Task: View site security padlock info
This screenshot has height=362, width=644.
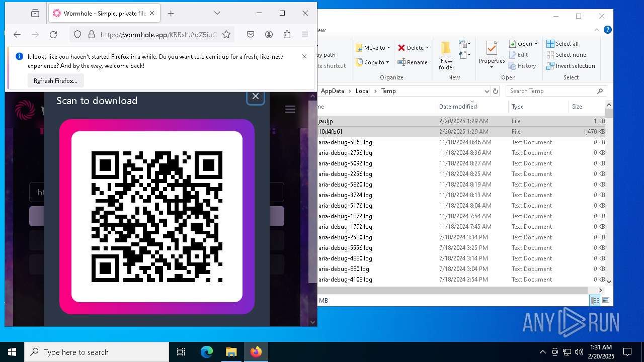Action: [91, 35]
